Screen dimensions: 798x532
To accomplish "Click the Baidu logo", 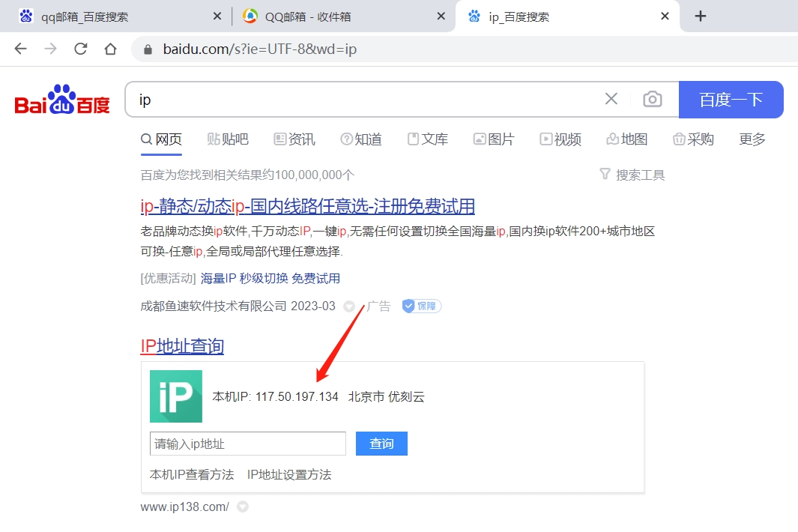I will [62, 100].
